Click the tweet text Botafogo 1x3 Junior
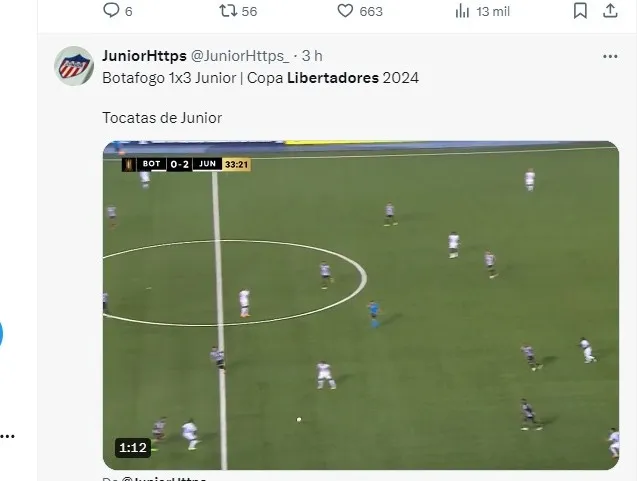 click(169, 78)
